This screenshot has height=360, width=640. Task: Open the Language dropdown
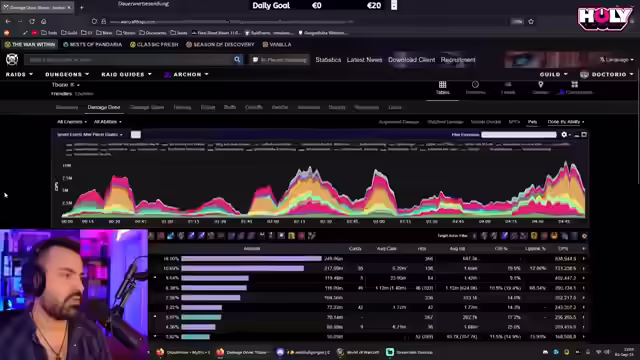[x=616, y=60]
